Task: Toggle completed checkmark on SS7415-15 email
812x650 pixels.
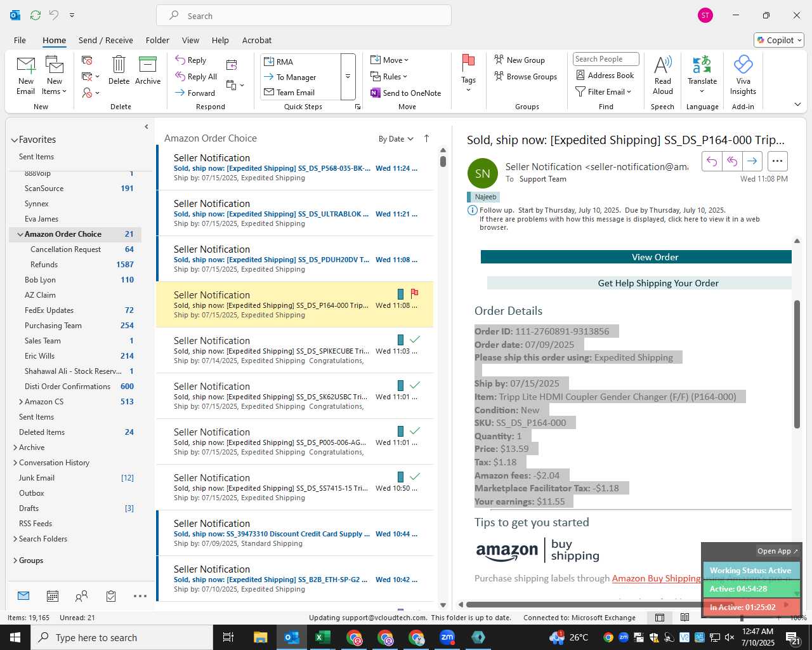Action: 415,477
